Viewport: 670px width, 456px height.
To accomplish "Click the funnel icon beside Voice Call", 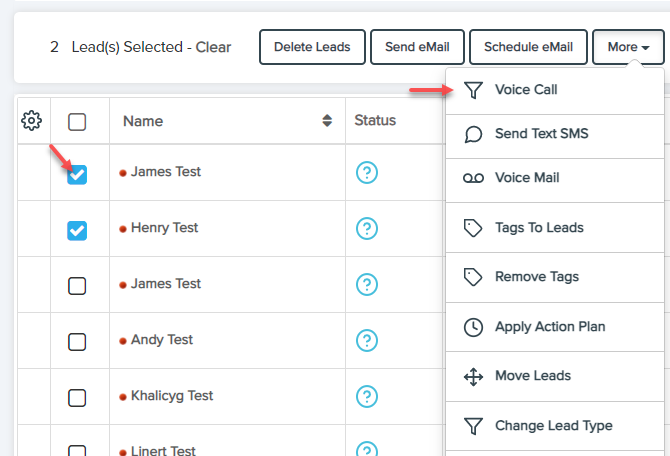I will pyautogui.click(x=474, y=90).
